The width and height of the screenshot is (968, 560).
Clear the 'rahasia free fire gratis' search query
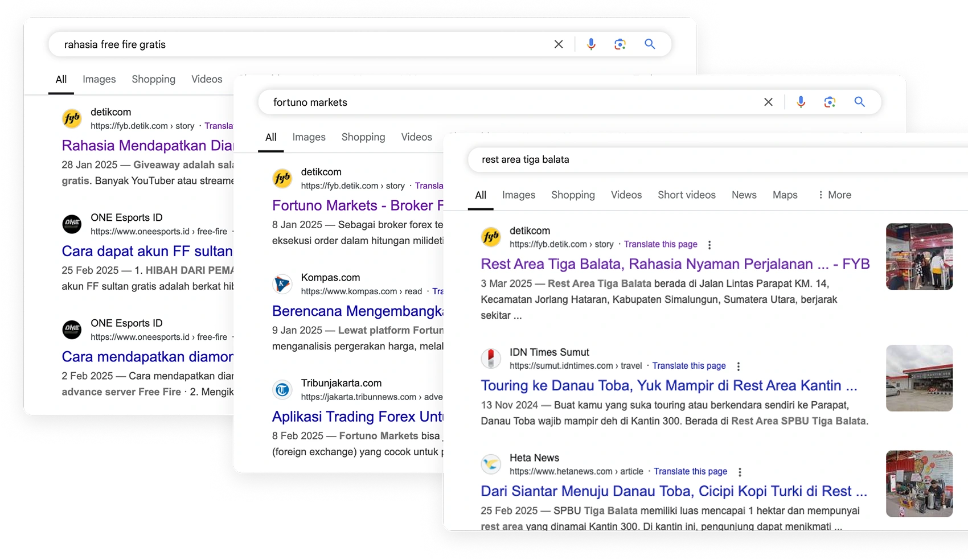coord(559,44)
